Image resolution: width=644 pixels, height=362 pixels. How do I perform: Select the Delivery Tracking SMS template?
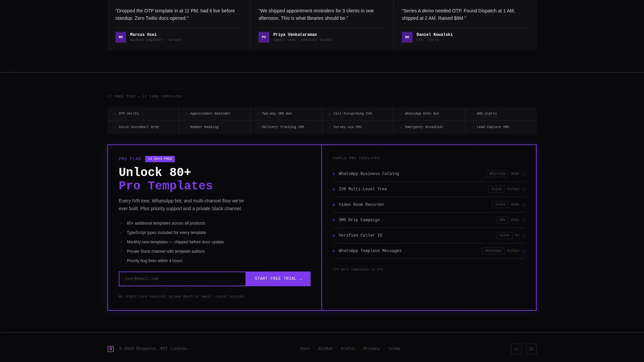(286, 127)
